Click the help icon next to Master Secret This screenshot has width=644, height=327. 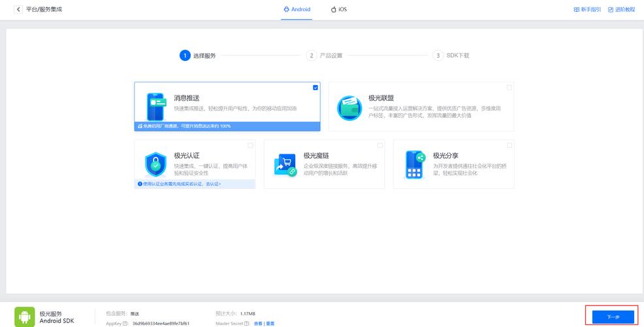click(247, 324)
